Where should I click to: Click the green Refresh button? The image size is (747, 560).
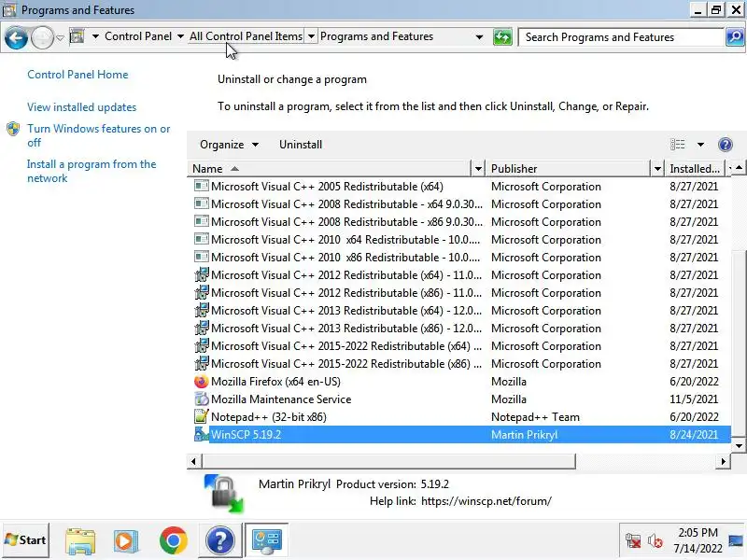(502, 37)
